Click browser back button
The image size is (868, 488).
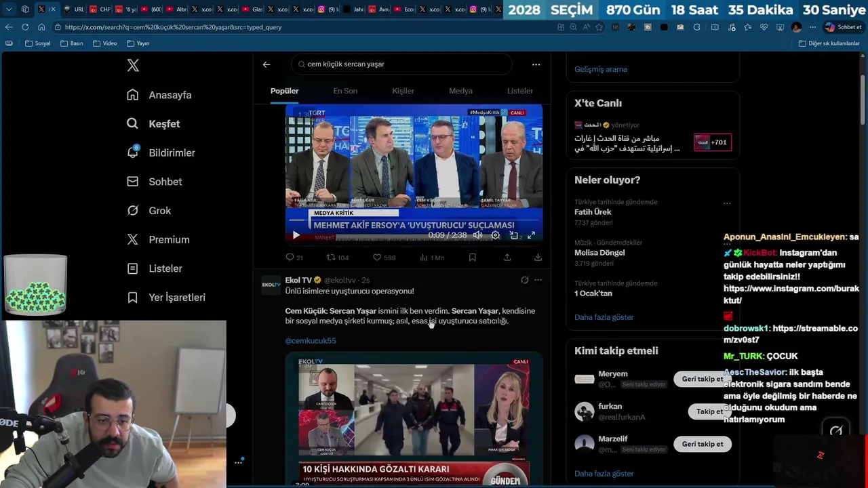(9, 27)
